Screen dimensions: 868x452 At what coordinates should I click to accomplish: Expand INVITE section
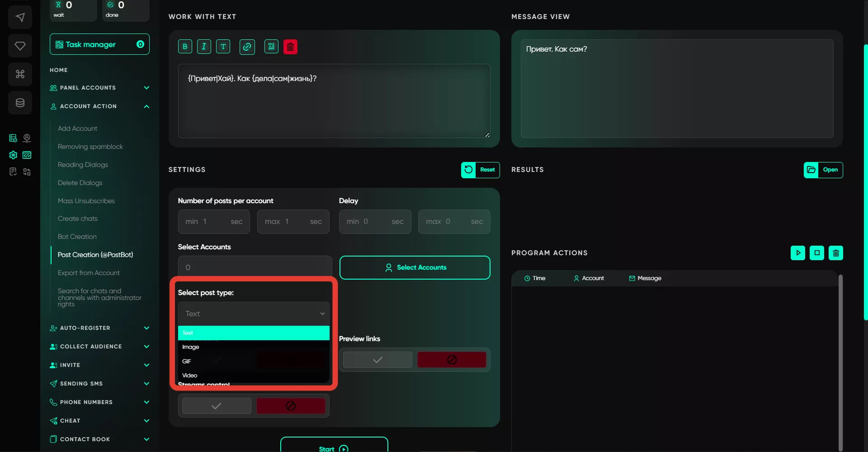(x=99, y=365)
